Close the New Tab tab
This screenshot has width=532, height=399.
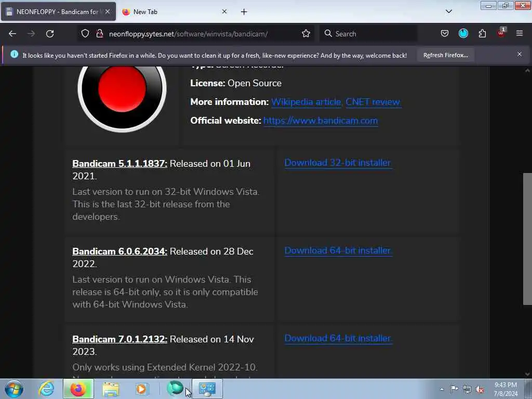point(224,11)
